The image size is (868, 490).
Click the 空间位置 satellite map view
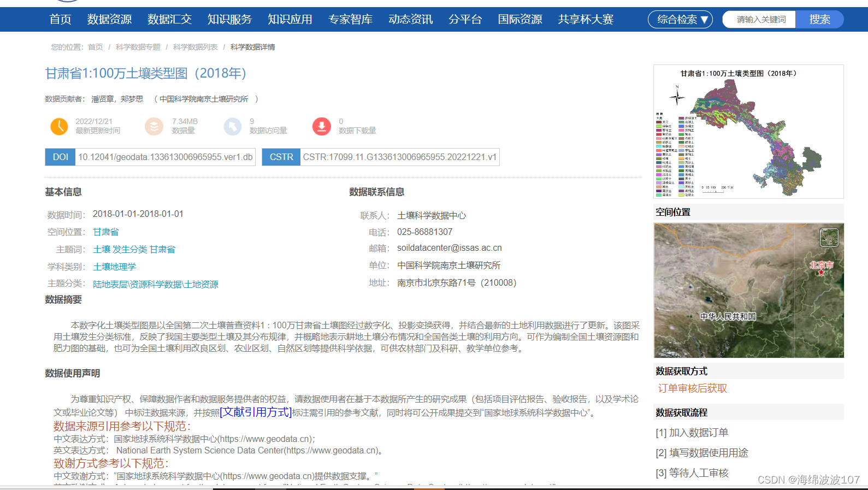click(749, 291)
